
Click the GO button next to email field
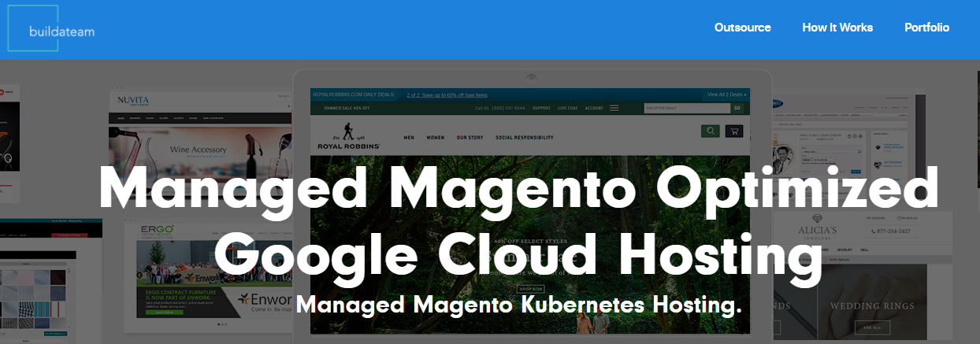737,108
